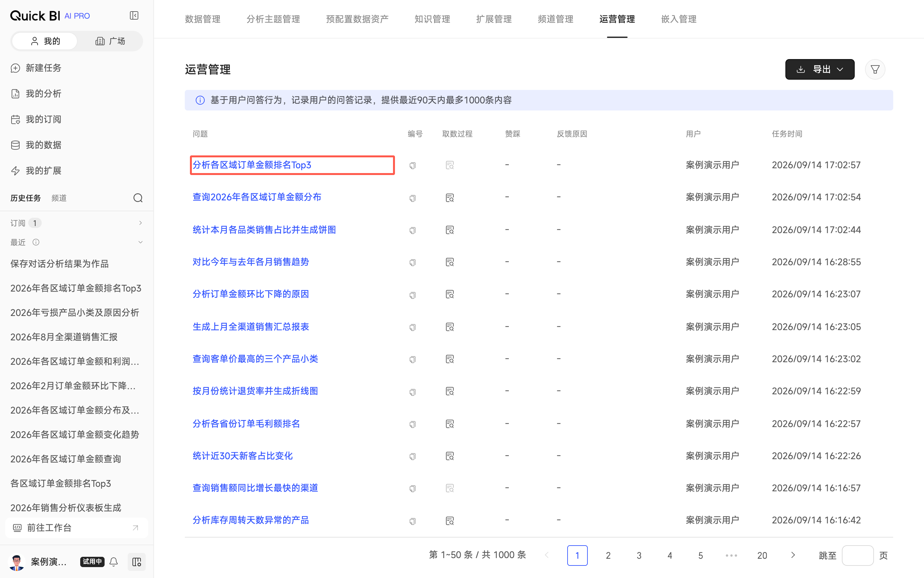Copy ID of 分析订单金额环比下降的原因 row
This screenshot has width=924, height=578.
(412, 295)
